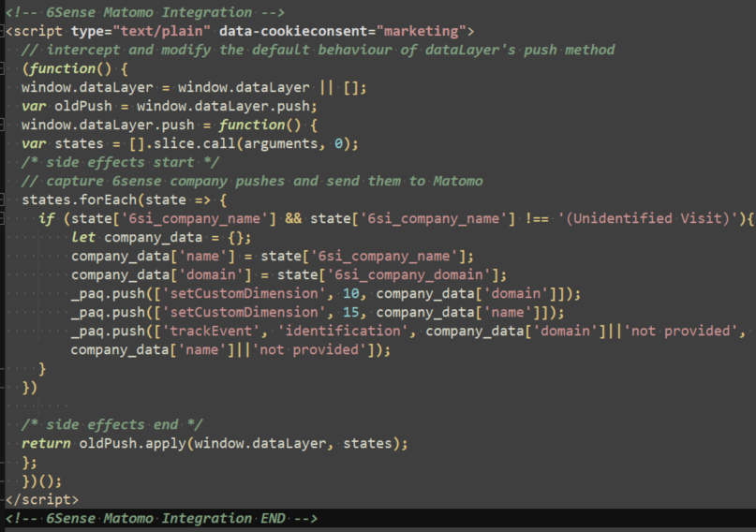Click the 'capture 6sense company pushes' comment
The width and height of the screenshot is (756, 532).
pyautogui.click(x=252, y=181)
